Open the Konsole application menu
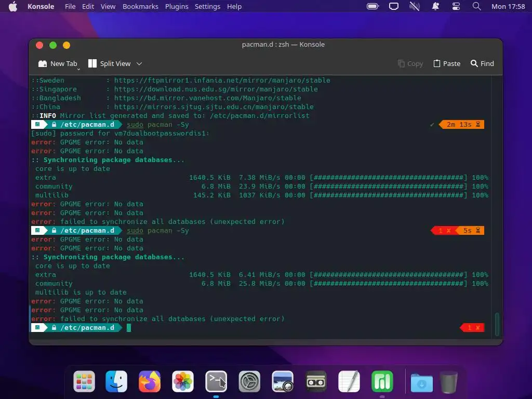 pyautogui.click(x=41, y=6)
